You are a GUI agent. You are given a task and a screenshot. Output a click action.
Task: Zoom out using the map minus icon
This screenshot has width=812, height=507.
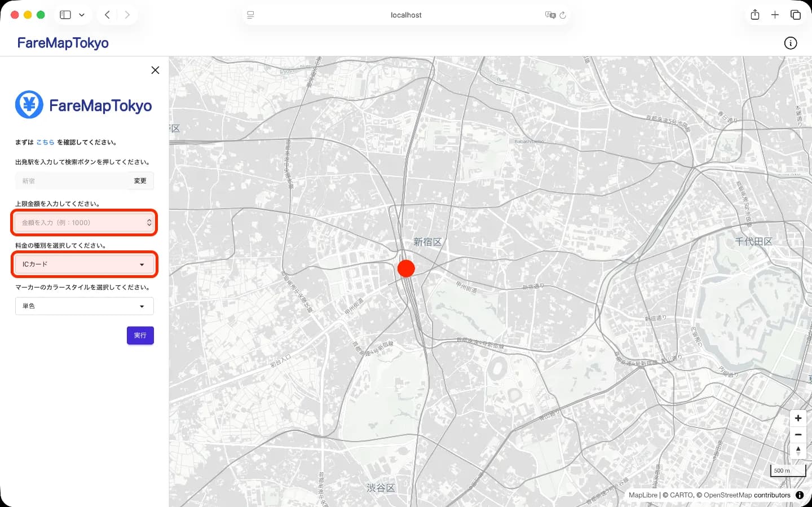(798, 434)
